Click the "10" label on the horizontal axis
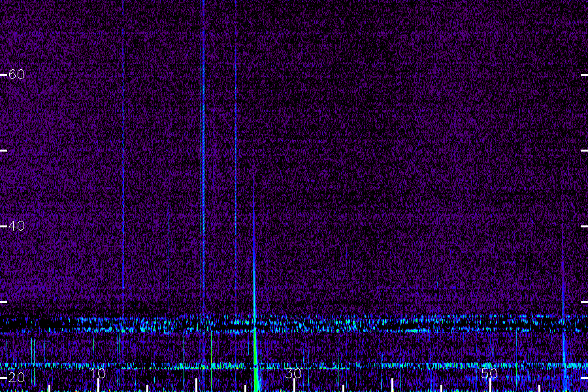588x392 pixels. (97, 374)
